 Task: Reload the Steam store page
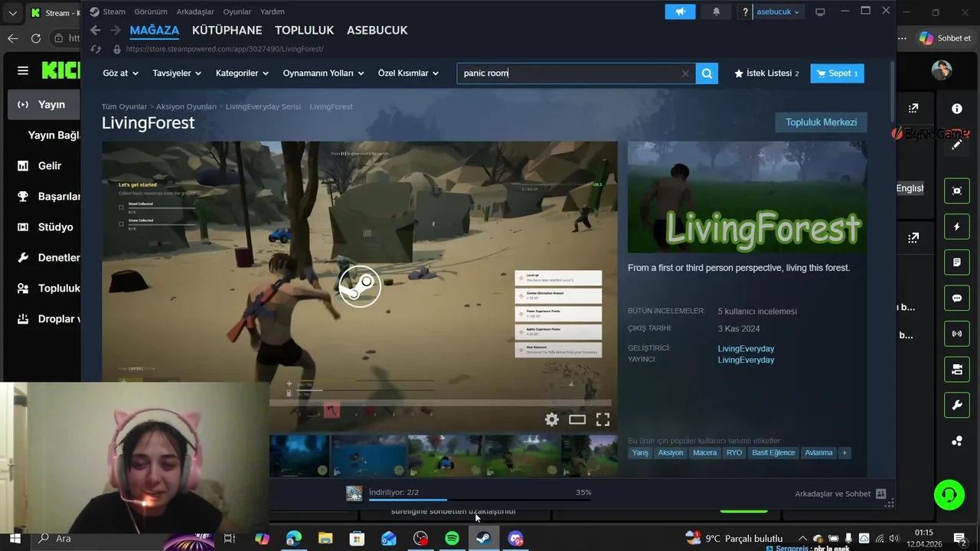click(96, 49)
